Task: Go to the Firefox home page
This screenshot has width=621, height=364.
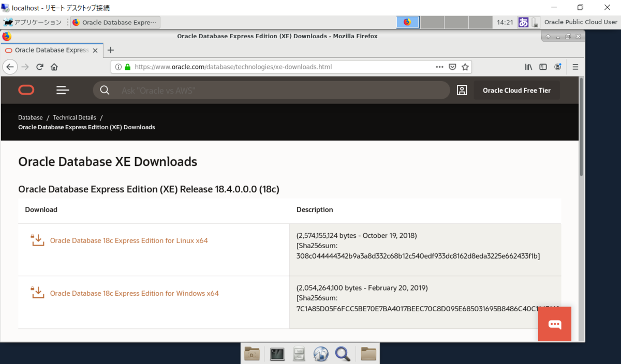Action: pos(54,67)
